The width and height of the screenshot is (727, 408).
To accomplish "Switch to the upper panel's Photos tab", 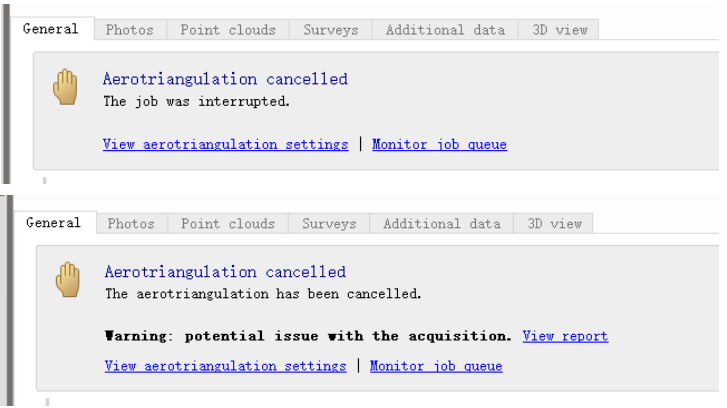I will pyautogui.click(x=130, y=30).
